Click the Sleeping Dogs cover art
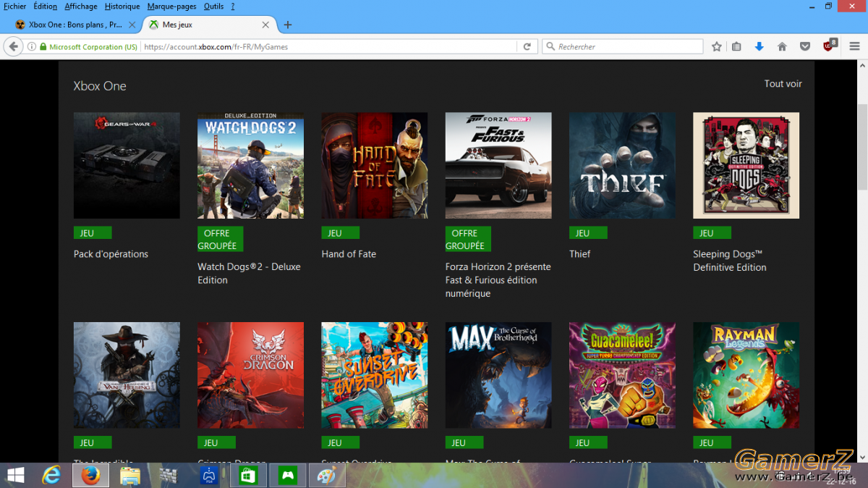The image size is (868, 488). (746, 165)
